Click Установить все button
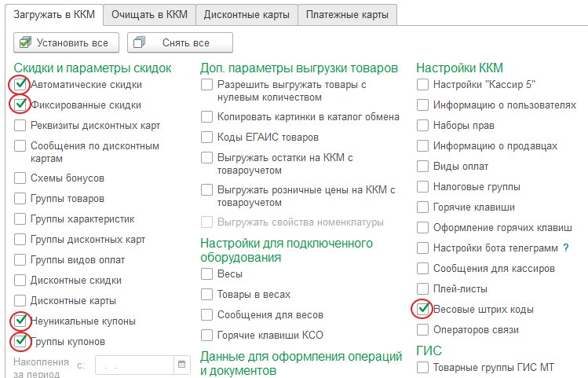This screenshot has height=378, width=588. coord(67,42)
